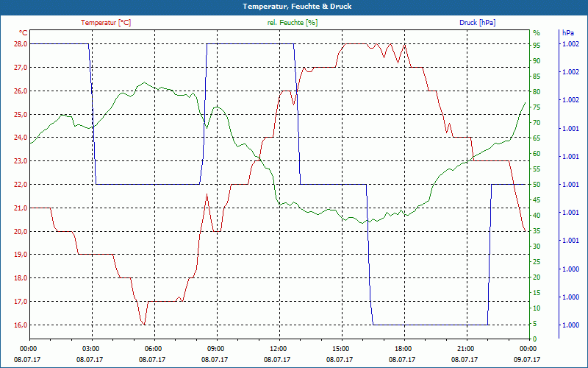
Task: Click the 50 humidity axis value
Action: pos(537,185)
